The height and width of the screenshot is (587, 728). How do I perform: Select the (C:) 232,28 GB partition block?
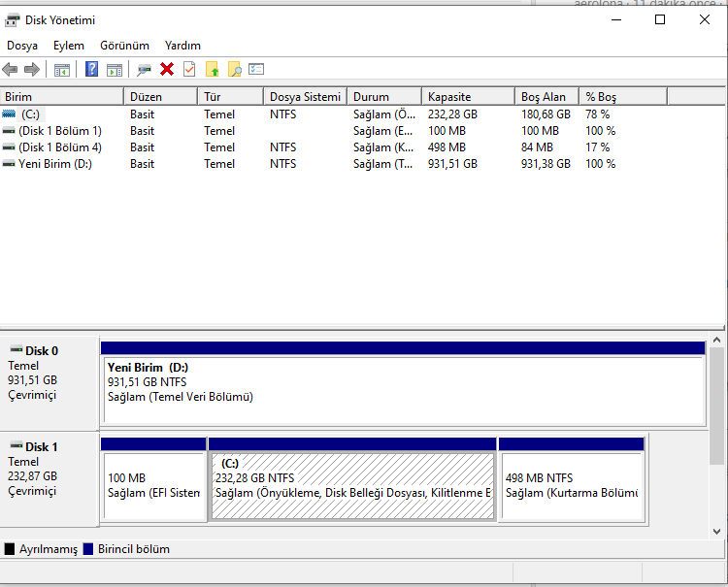pos(352,479)
